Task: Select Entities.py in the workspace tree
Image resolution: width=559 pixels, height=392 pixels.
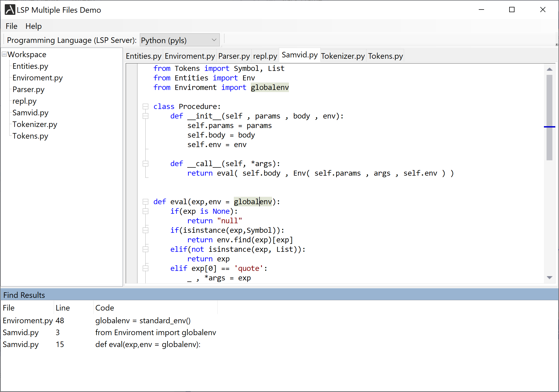Action: pos(30,66)
